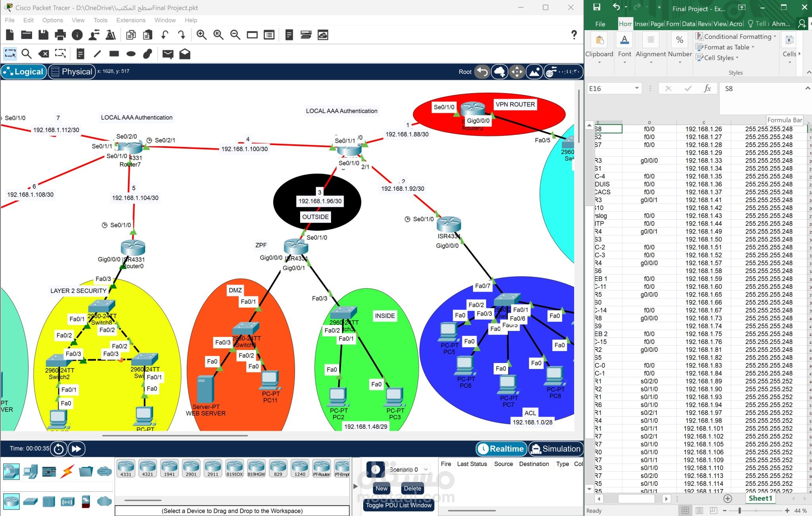Toggle to Physical workspace view

pos(72,72)
